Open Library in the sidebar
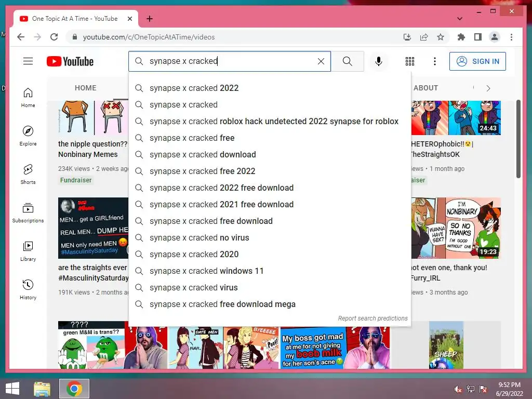532x399 pixels. point(28,251)
